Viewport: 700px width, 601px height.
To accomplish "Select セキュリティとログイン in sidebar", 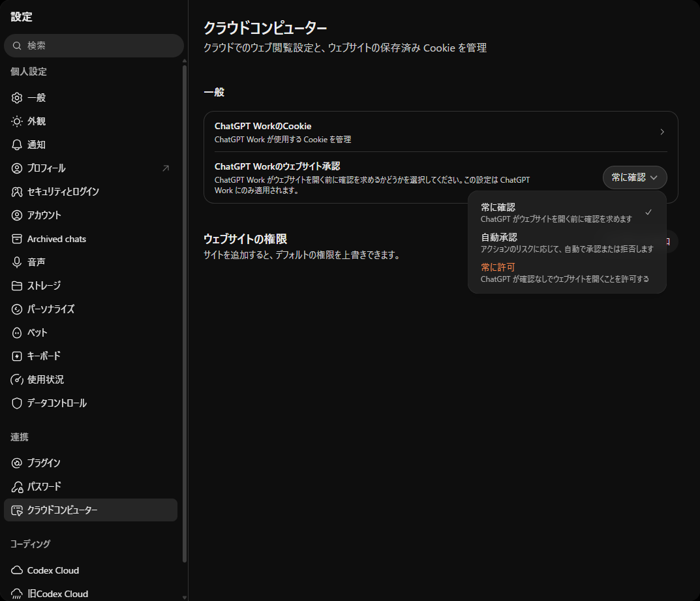I will 91,192.
